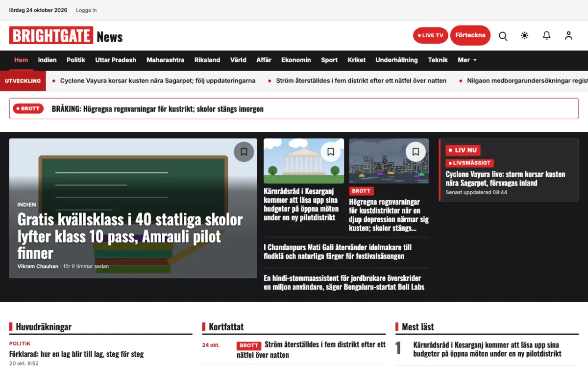This screenshot has height=368, width=588.
Task: Bookmark the Gratis kvällsklass lead story
Action: [244, 152]
